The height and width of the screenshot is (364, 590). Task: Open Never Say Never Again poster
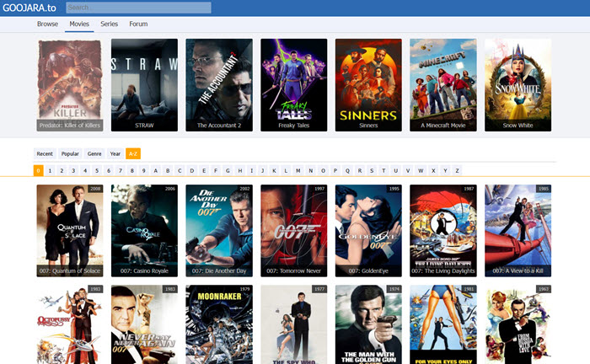[144, 324]
